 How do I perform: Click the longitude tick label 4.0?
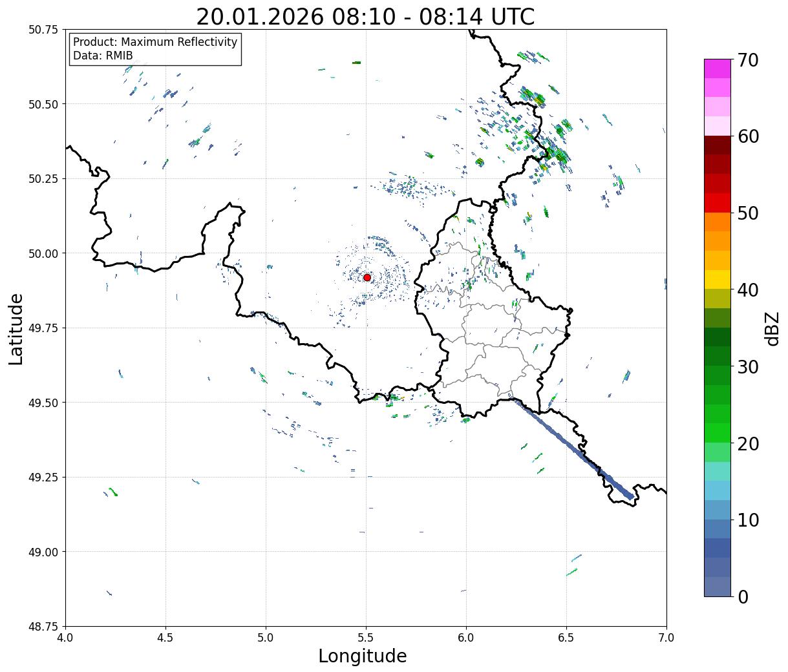click(x=65, y=638)
